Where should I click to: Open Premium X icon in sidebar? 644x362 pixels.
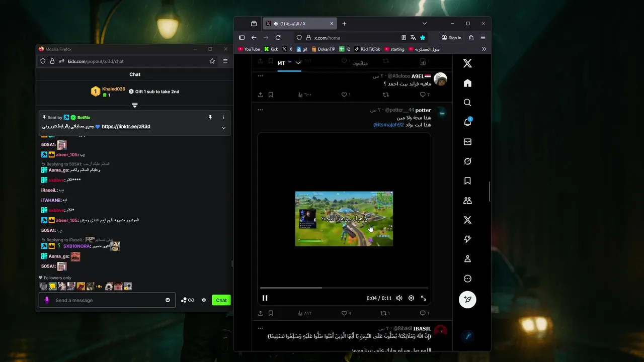click(467, 220)
